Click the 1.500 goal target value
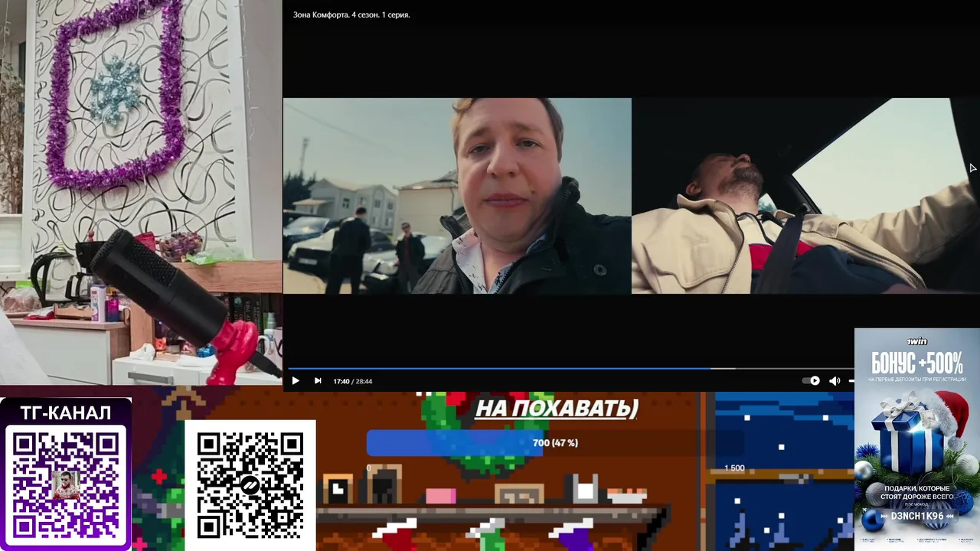 point(734,468)
